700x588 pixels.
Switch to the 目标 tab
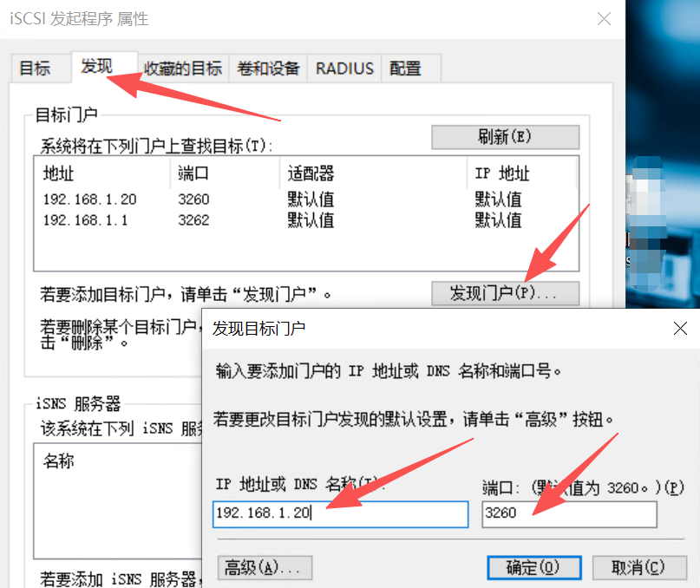click(35, 69)
